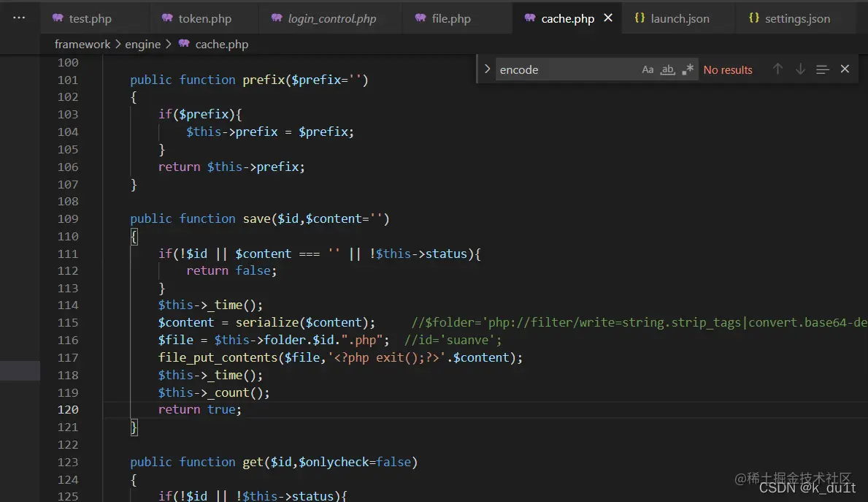This screenshot has width=868, height=502.
Task: Click the JSON braces icon on launch.json tab
Action: coord(640,18)
